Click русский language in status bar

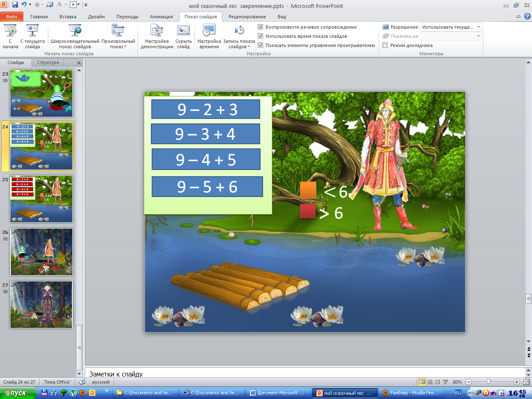101,382
